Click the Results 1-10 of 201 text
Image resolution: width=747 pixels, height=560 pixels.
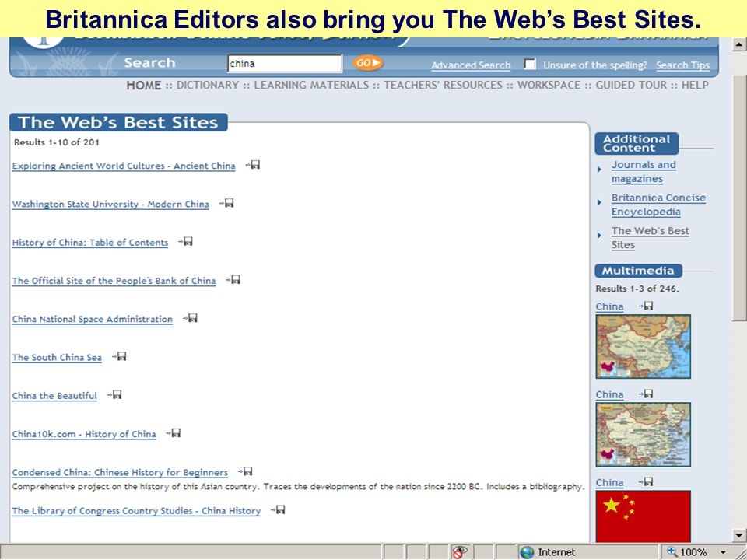tap(57, 142)
